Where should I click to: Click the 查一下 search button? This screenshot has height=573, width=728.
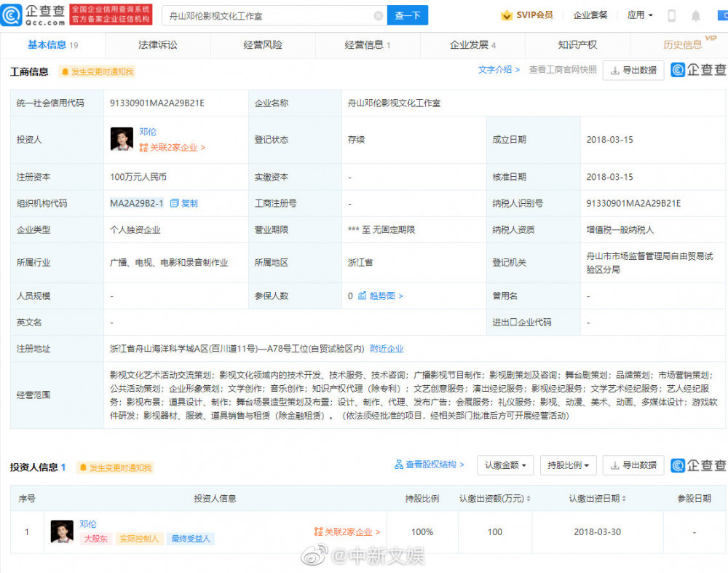tap(408, 15)
